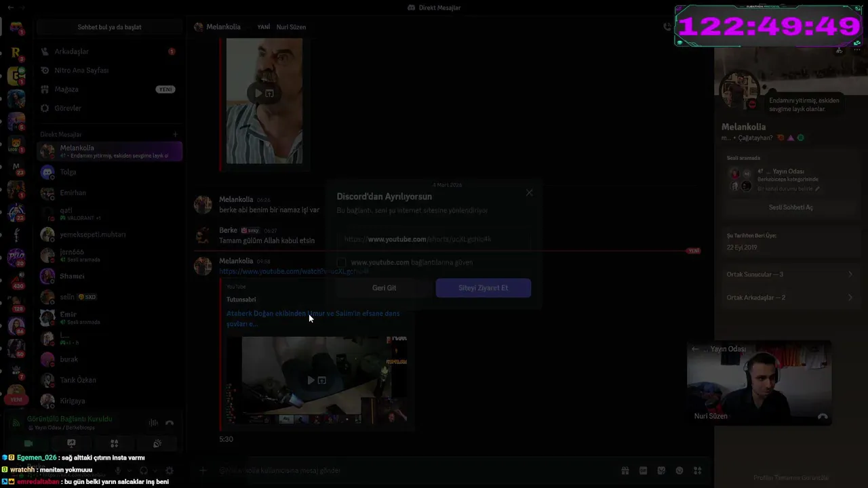Open the yemeksepeti.muhtarı direct message
This screenshot has width=868, height=488.
tap(110, 235)
